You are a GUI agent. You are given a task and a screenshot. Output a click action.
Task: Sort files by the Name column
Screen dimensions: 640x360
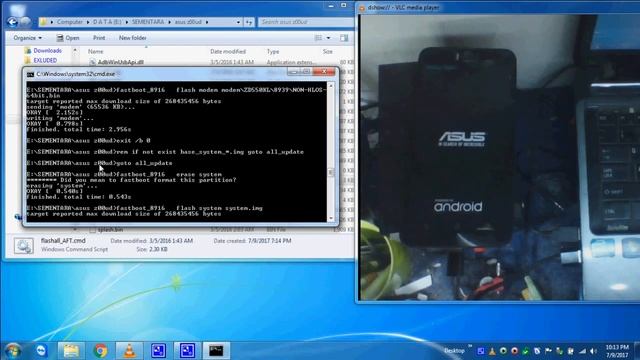coord(96,51)
